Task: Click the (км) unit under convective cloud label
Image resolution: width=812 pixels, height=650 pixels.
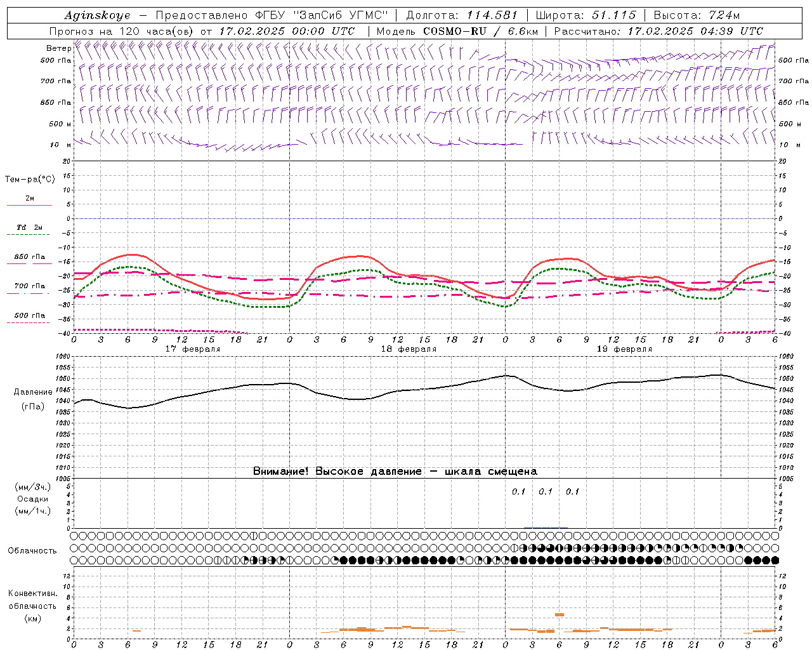Action: tap(32, 618)
